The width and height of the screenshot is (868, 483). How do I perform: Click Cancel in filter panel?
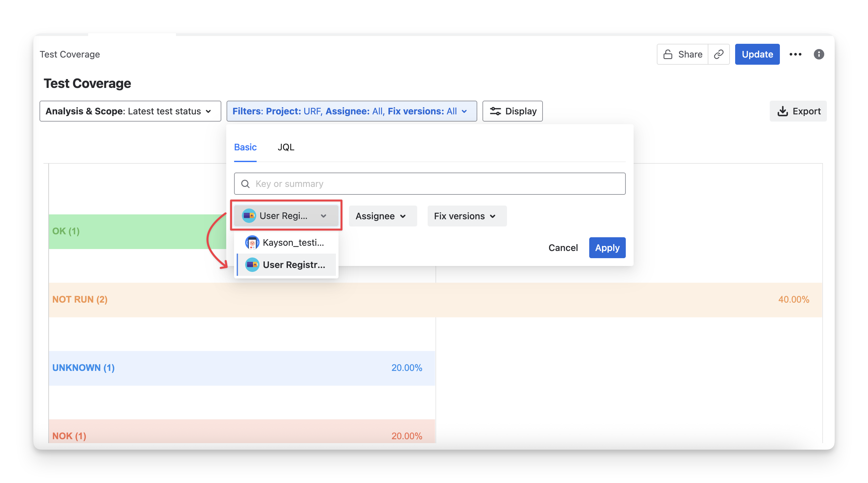(x=563, y=248)
